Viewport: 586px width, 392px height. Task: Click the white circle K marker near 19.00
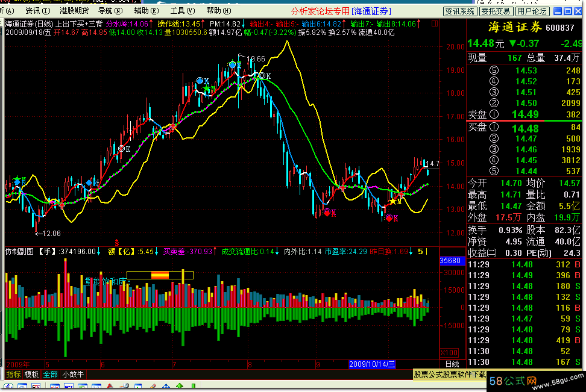(262, 76)
